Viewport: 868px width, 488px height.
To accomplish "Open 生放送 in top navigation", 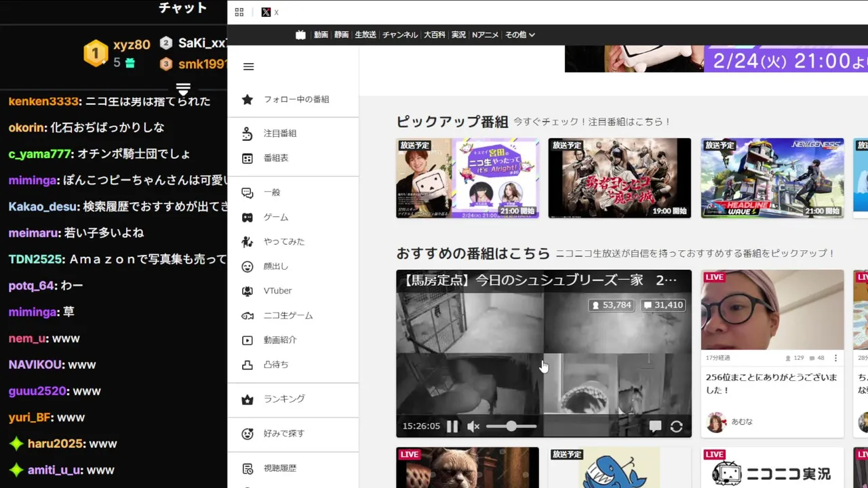I will [x=366, y=35].
